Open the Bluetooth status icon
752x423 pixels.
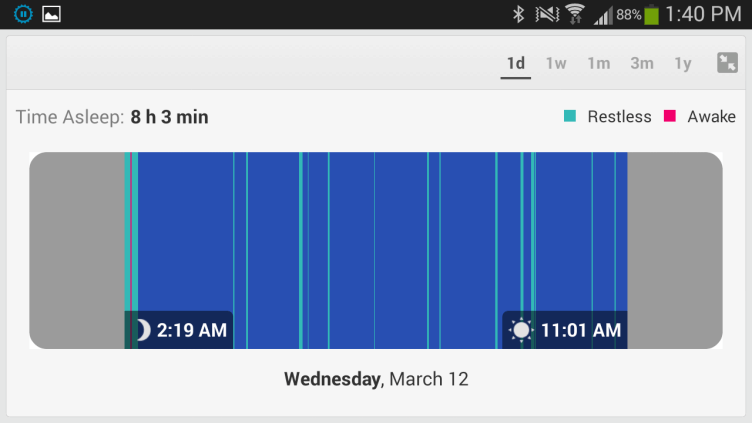coord(518,14)
